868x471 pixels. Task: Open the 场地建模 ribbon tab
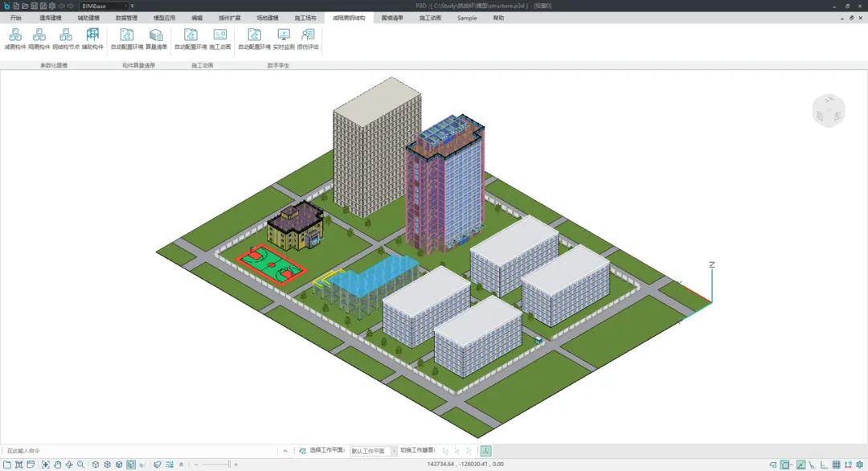(268, 18)
